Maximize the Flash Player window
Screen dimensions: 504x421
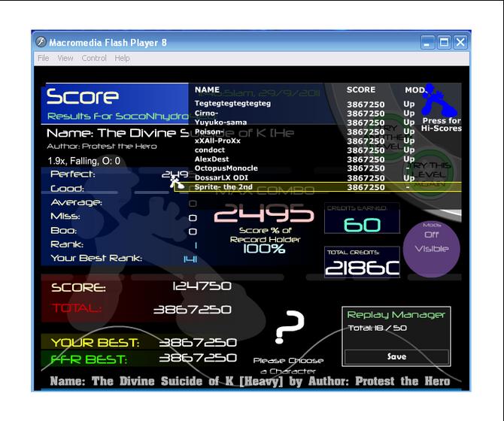coord(445,42)
